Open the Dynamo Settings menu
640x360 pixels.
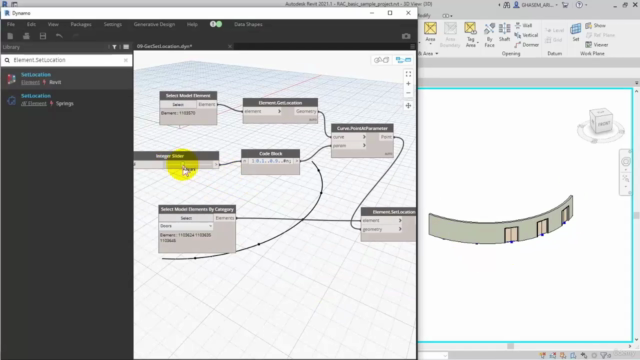coord(113,24)
